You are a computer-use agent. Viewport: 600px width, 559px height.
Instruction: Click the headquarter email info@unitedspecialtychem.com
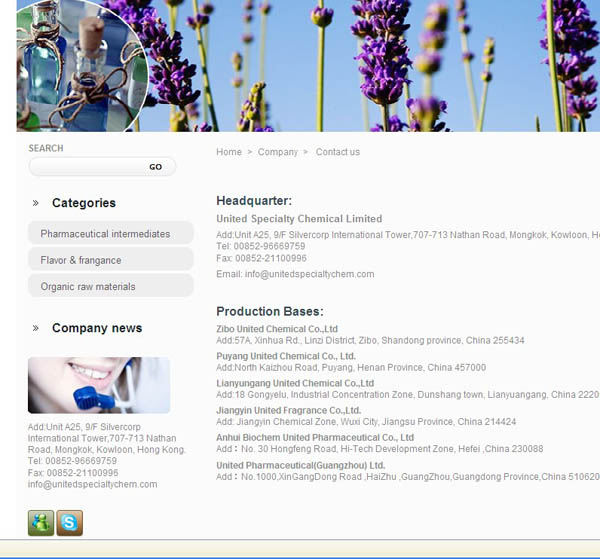click(310, 274)
